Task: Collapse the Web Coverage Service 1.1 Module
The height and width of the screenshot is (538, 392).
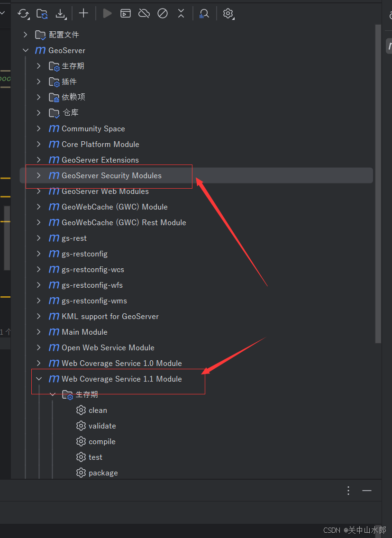Action: (x=38, y=379)
